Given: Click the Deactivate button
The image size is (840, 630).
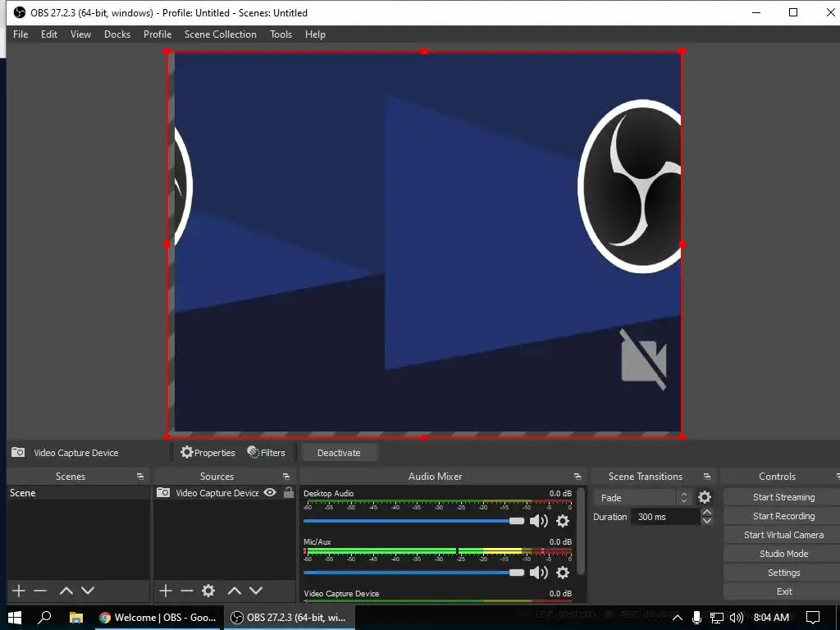Looking at the screenshot, I should pyautogui.click(x=339, y=453).
